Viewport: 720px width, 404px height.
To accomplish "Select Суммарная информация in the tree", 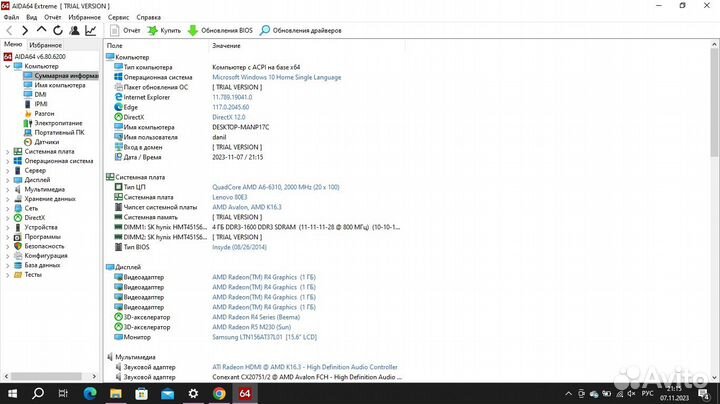I will [61, 76].
